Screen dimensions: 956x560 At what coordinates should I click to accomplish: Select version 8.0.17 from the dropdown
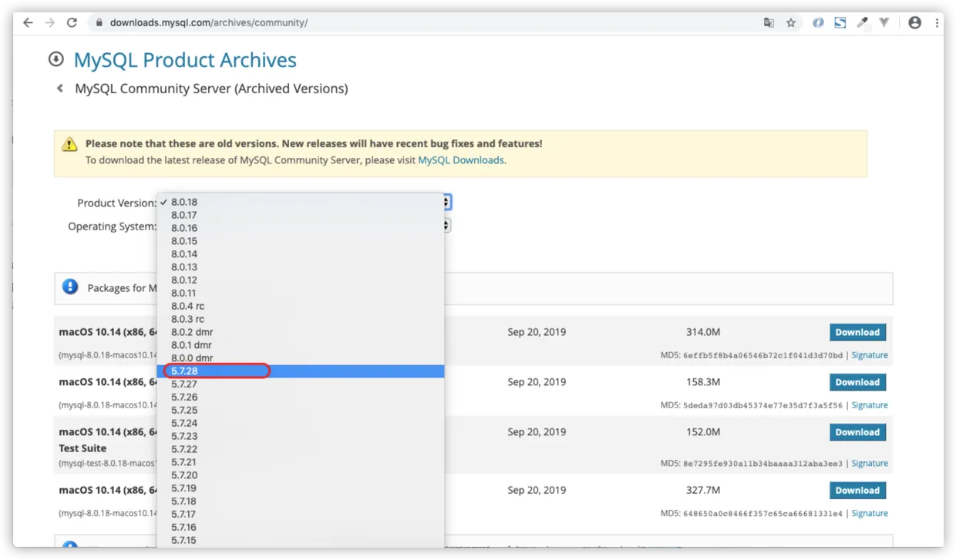point(301,215)
